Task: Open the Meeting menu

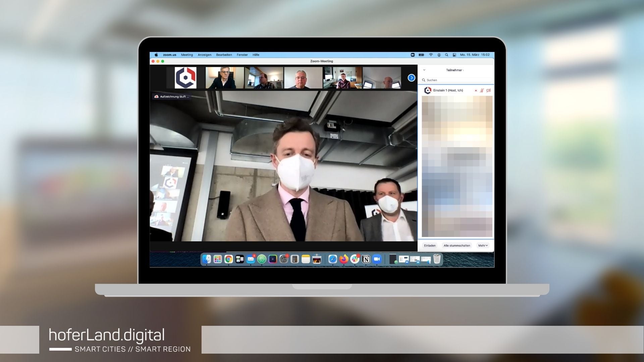Action: 187,55
